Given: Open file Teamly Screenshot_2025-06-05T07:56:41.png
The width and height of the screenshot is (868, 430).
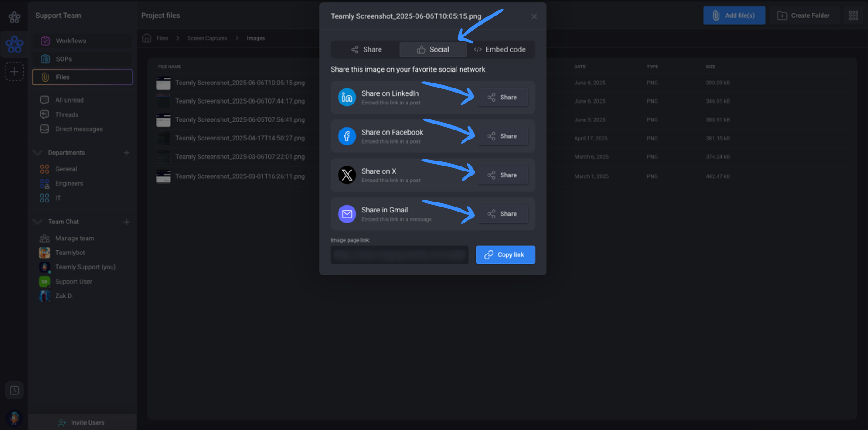Looking at the screenshot, I should (240, 120).
